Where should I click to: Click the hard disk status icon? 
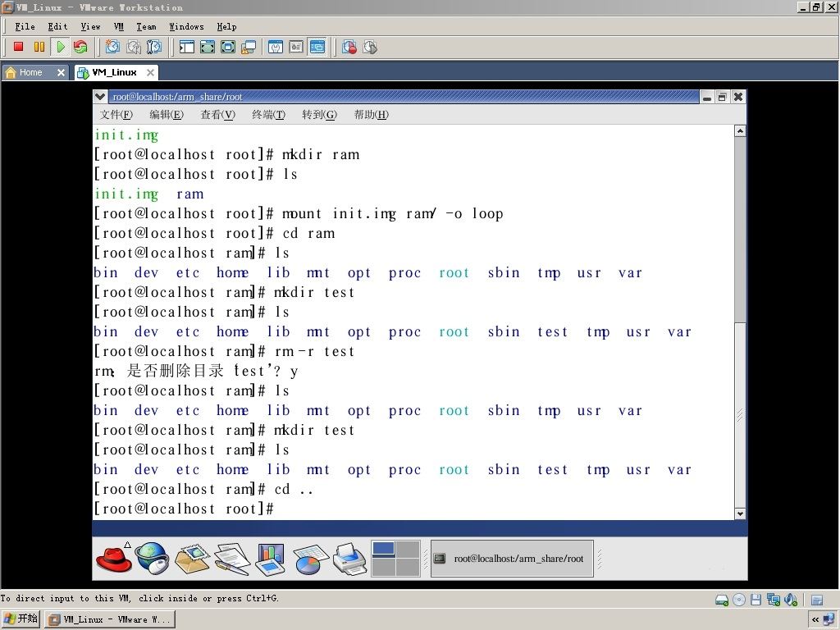click(722, 600)
